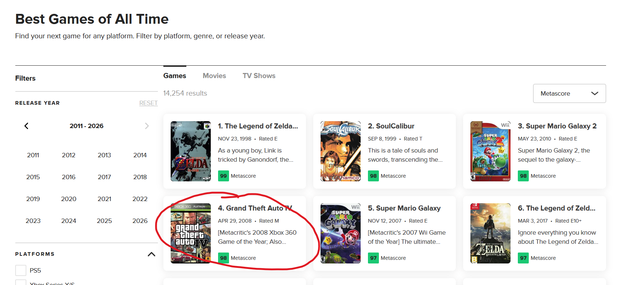Click the '14,254 results' count text
This screenshot has width=644, height=285.
click(185, 93)
